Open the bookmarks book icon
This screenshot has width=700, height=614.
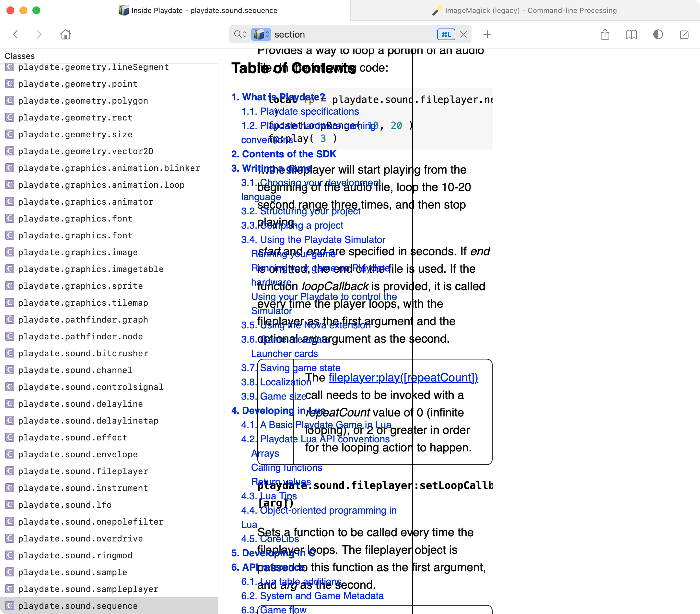click(x=631, y=34)
